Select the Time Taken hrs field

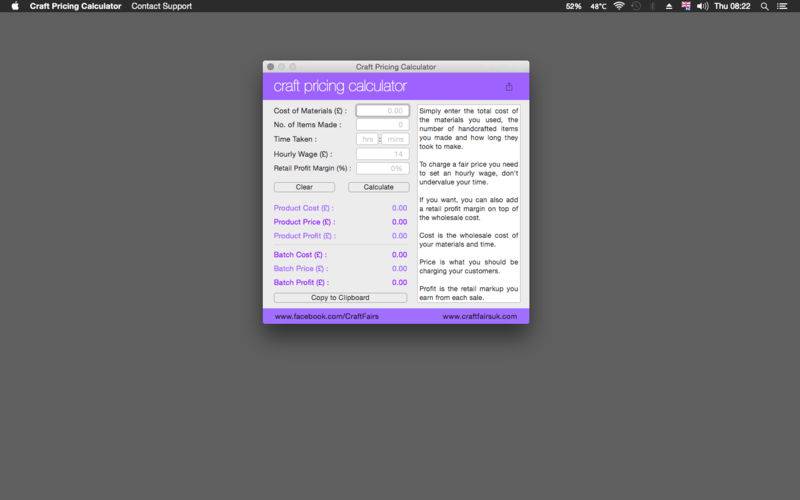pyautogui.click(x=367, y=139)
